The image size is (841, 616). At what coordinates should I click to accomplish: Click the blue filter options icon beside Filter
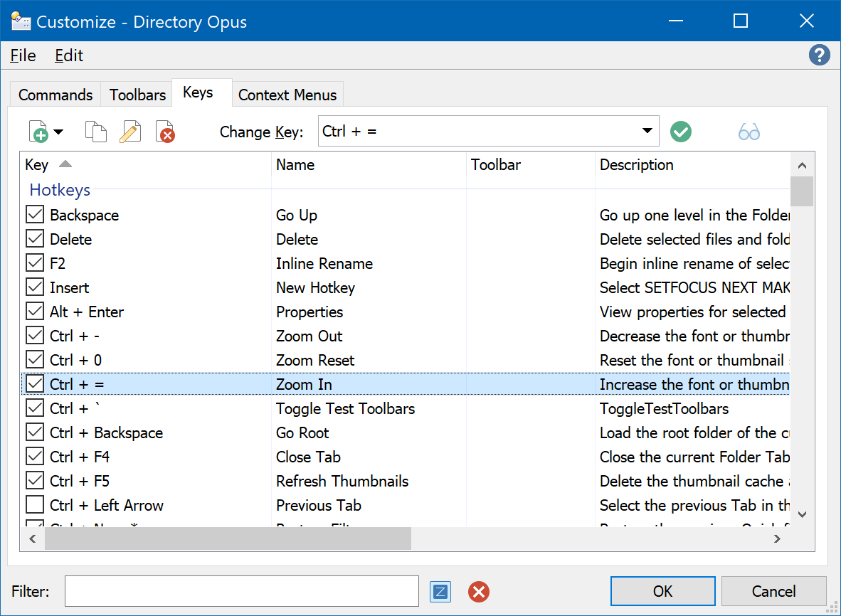(x=440, y=592)
